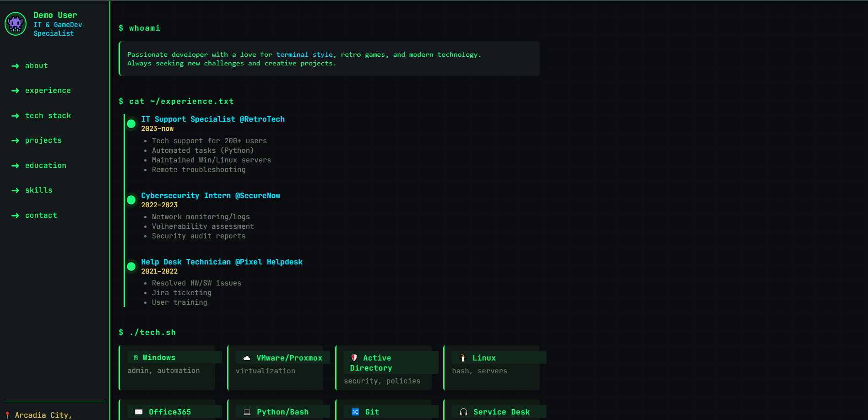Click 'IT & GameDev Specialist' subtitle
Image resolution: width=868 pixels, height=420 pixels.
(x=58, y=29)
